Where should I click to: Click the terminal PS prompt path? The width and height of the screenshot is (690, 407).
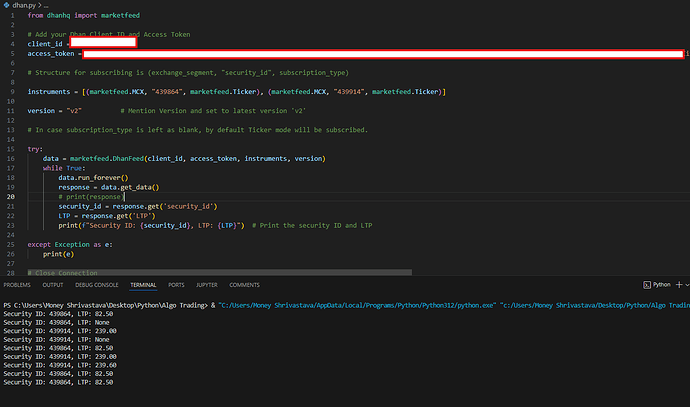[x=105, y=305]
